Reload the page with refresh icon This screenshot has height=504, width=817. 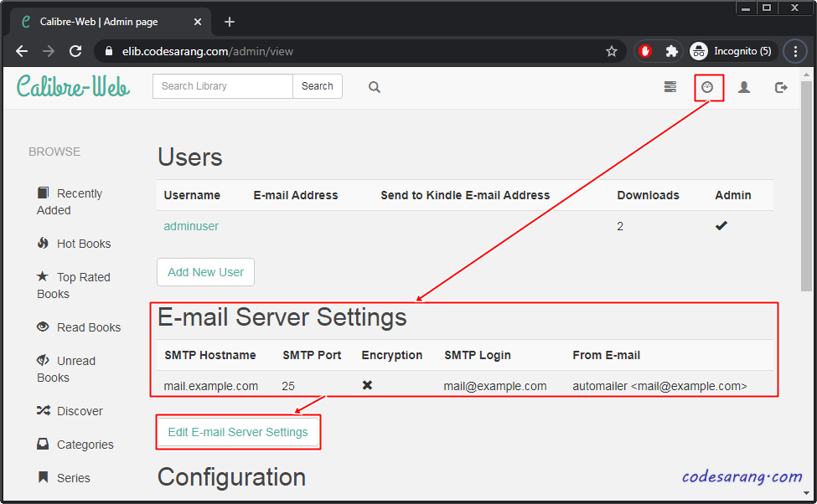(75, 51)
